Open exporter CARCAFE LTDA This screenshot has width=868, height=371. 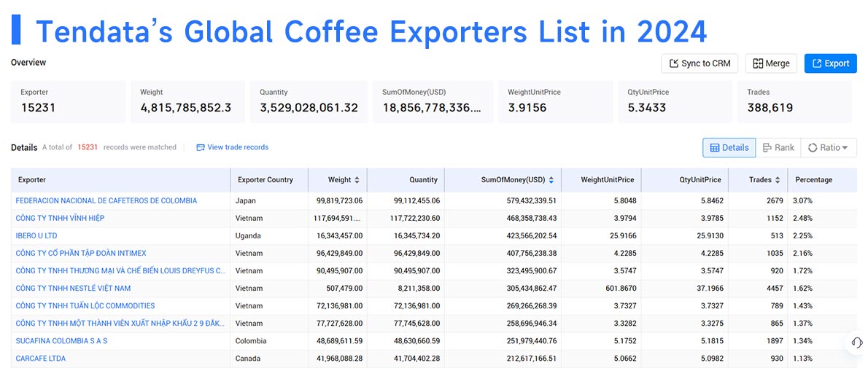coord(40,359)
